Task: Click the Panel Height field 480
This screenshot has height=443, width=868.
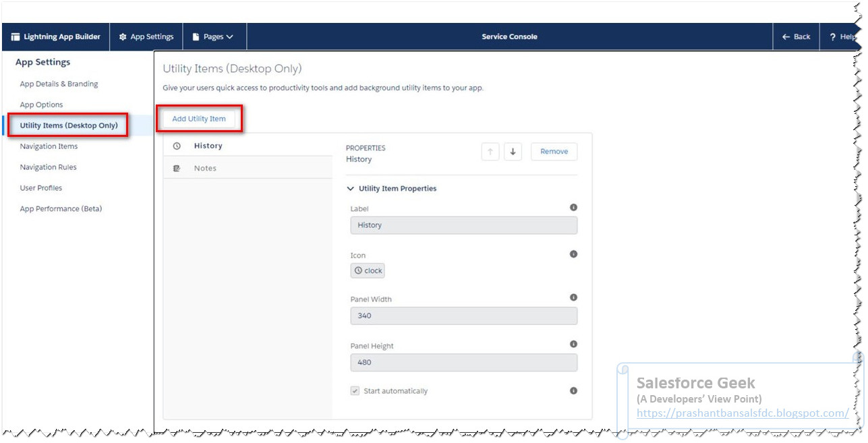Action: [x=464, y=363]
